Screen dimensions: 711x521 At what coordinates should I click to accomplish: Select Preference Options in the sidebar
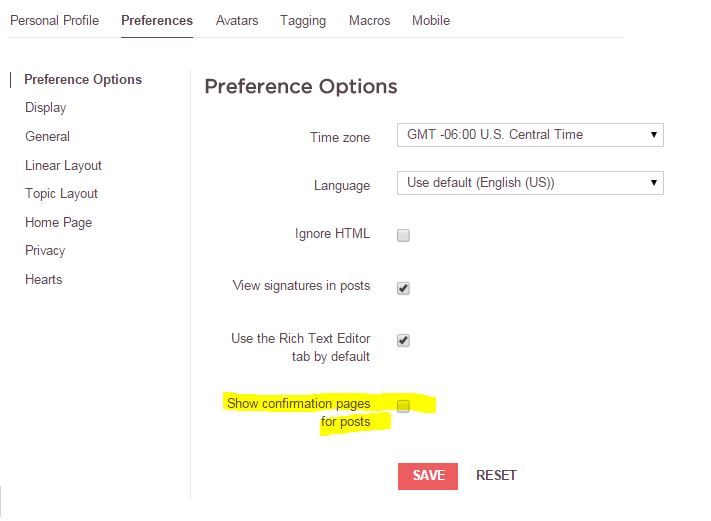tap(83, 79)
